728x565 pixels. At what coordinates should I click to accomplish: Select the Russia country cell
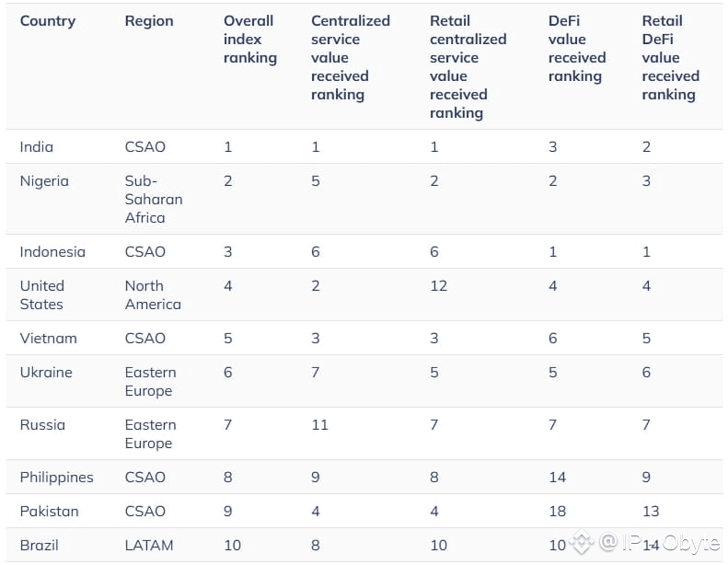(42, 424)
